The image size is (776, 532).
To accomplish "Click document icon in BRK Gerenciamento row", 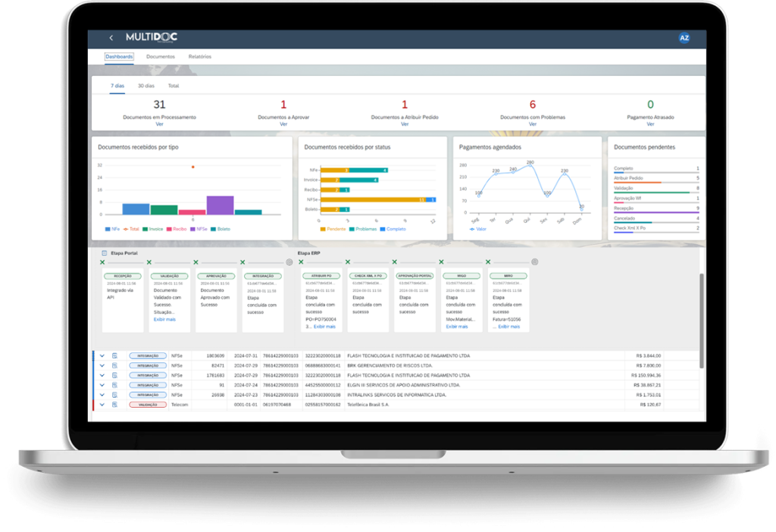I will click(115, 365).
